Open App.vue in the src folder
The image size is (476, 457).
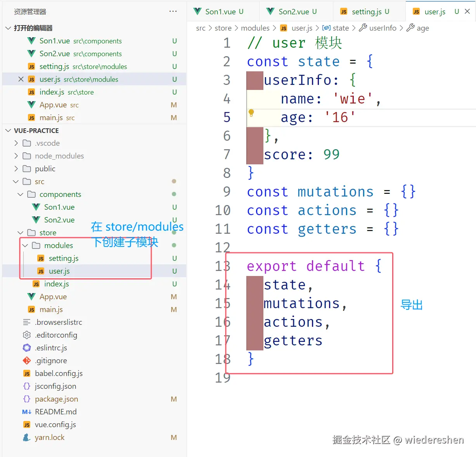94,297
